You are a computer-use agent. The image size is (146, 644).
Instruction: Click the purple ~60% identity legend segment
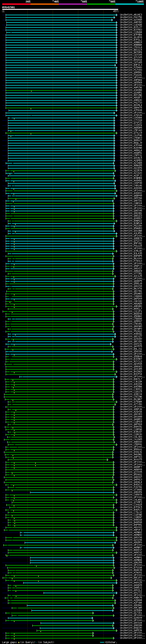[73, 4]
